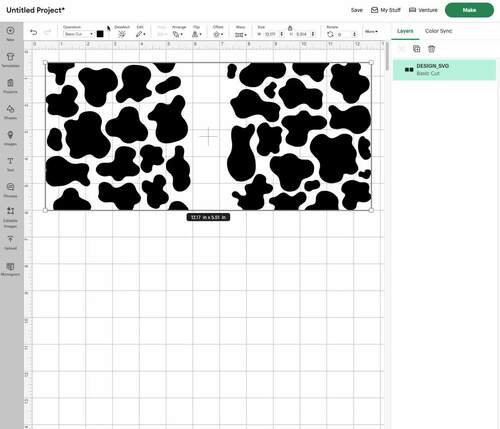
Task: Open the Operation dropdown showing Basic Cut
Action: coord(78,34)
